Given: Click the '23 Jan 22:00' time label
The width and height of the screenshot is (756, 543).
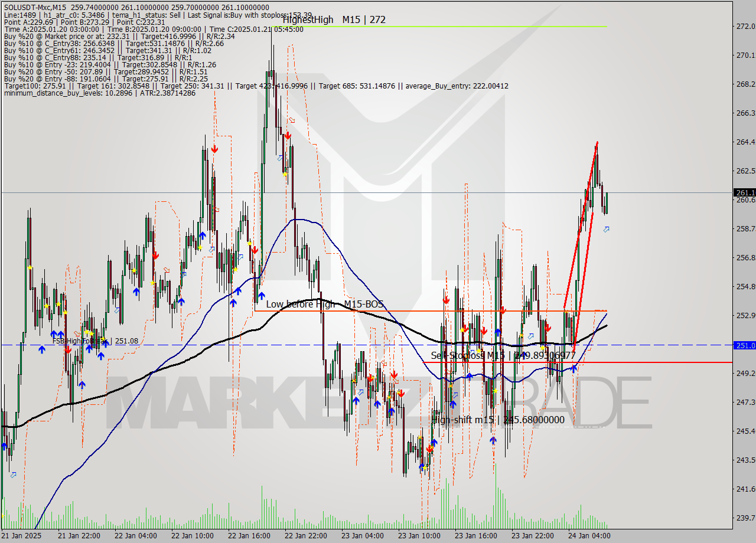Looking at the screenshot, I should click(532, 536).
